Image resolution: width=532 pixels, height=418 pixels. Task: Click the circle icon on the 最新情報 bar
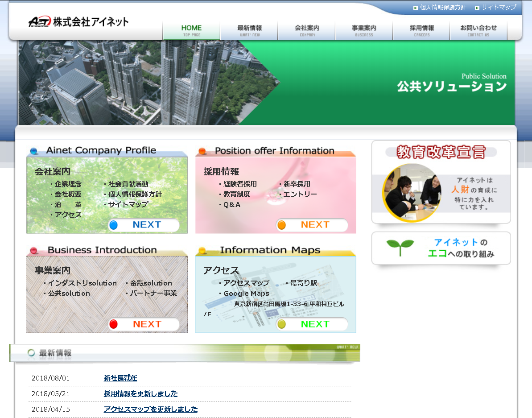30,353
